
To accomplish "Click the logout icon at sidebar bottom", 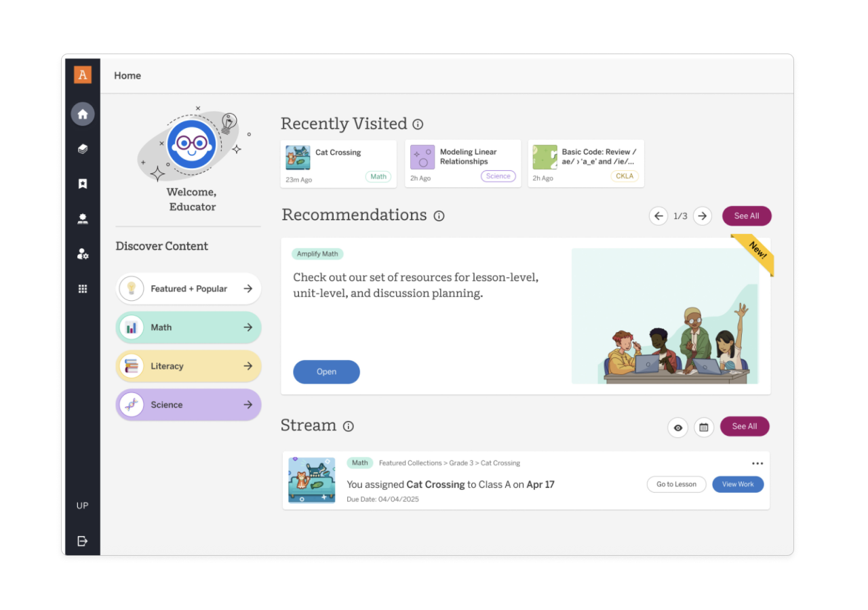I will click(83, 541).
